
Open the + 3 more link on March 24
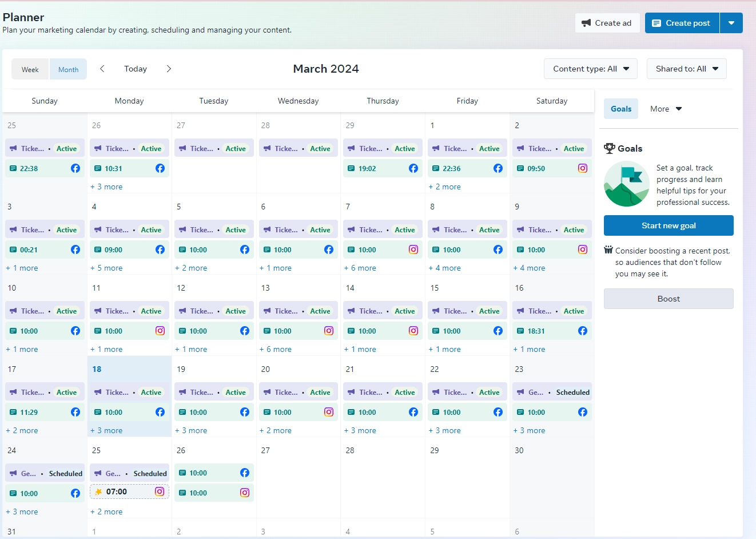[22, 512]
